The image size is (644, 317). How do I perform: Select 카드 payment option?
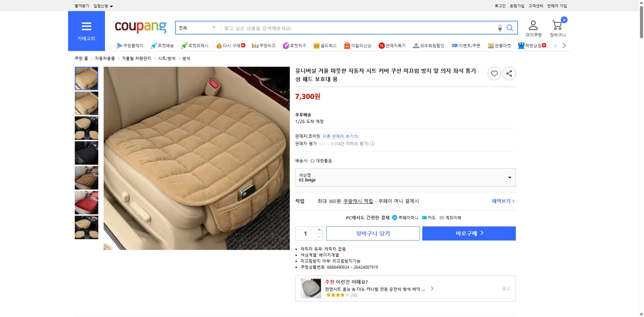click(x=430, y=217)
